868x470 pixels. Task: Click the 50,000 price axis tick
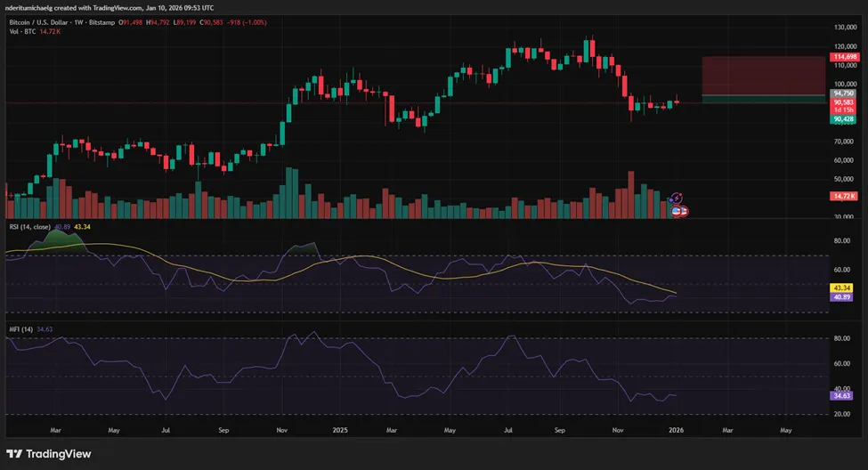tap(846, 179)
